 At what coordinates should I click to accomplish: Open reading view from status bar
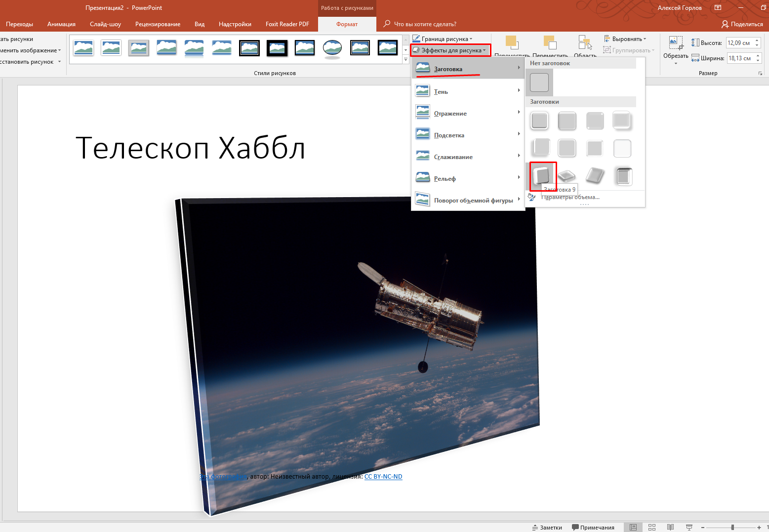pyautogui.click(x=670, y=527)
